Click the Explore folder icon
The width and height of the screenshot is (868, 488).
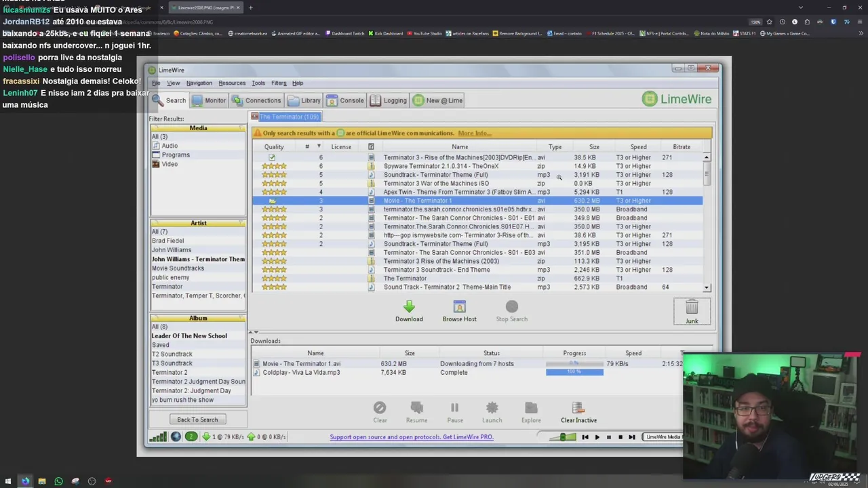pos(531,407)
